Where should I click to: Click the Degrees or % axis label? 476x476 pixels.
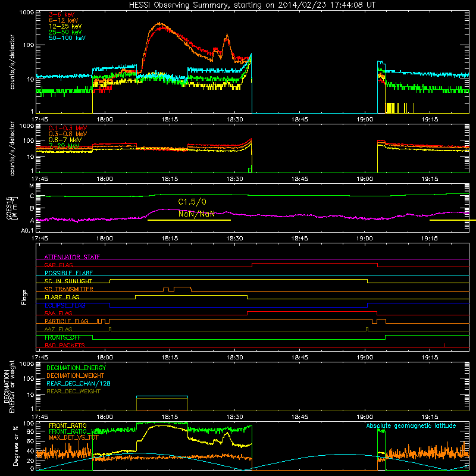(15, 446)
